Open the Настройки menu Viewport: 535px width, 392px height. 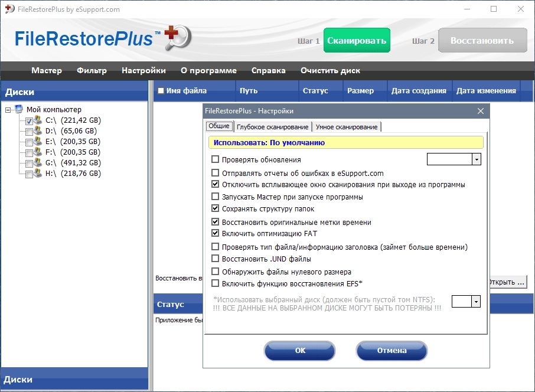coord(143,71)
